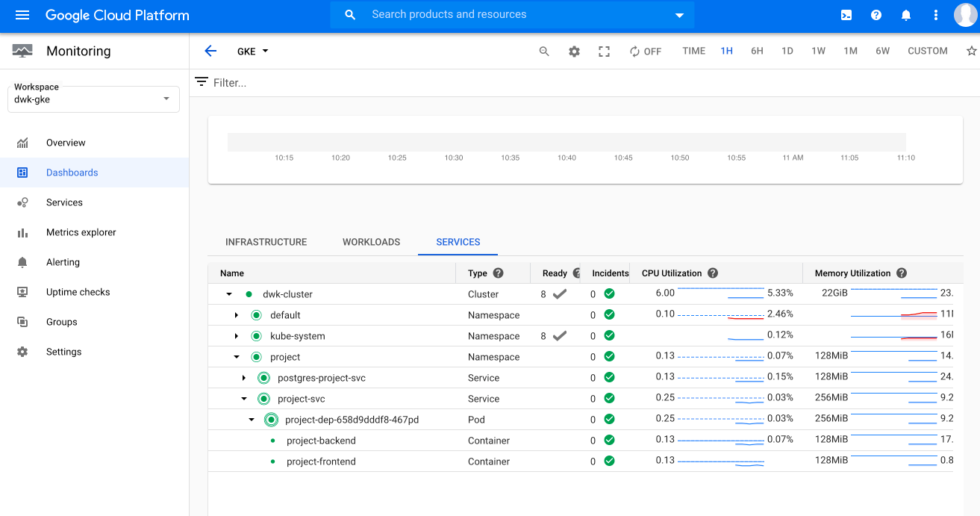Image resolution: width=980 pixels, height=516 pixels.
Task: Open the user account avatar
Action: [x=966, y=15]
